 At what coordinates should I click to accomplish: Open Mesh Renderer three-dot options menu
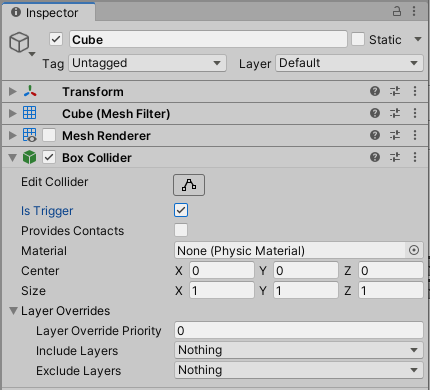415,135
